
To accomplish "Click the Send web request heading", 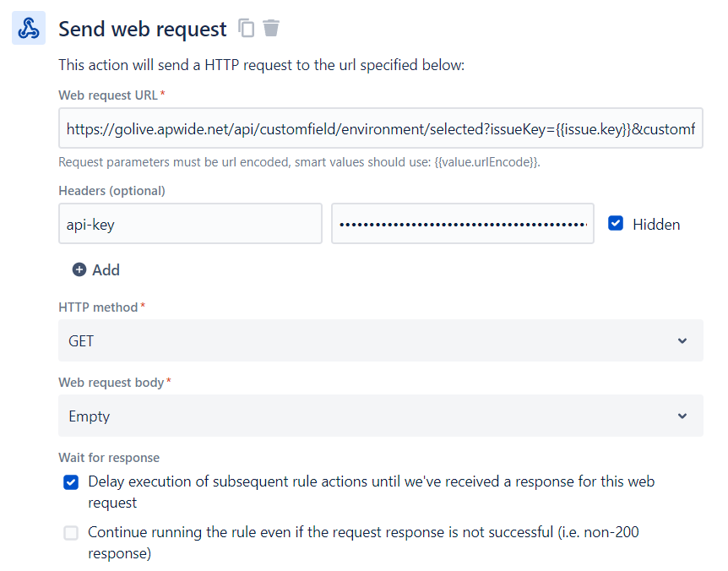I will click(142, 30).
